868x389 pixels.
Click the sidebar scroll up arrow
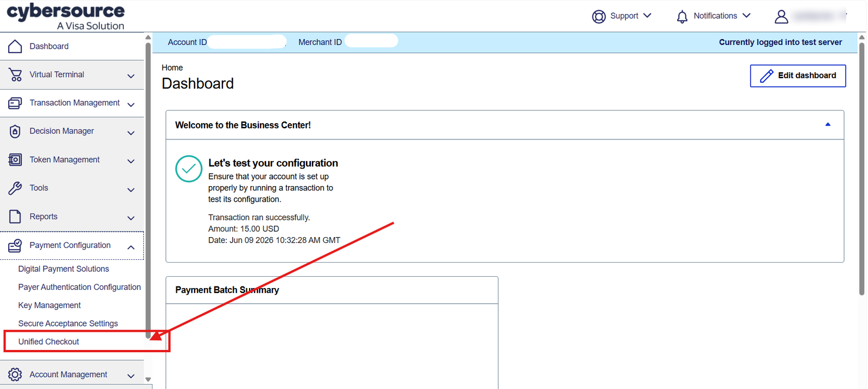[148, 37]
